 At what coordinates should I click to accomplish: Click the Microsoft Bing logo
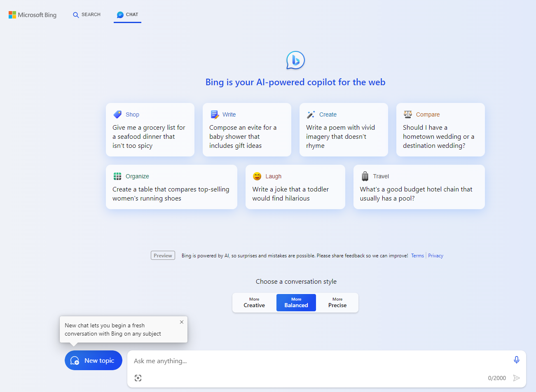(33, 15)
